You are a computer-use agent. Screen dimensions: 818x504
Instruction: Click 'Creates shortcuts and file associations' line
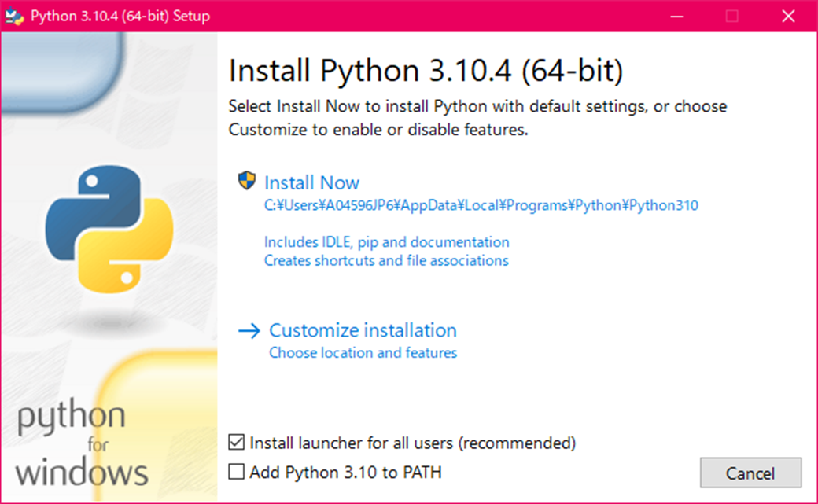click(386, 261)
